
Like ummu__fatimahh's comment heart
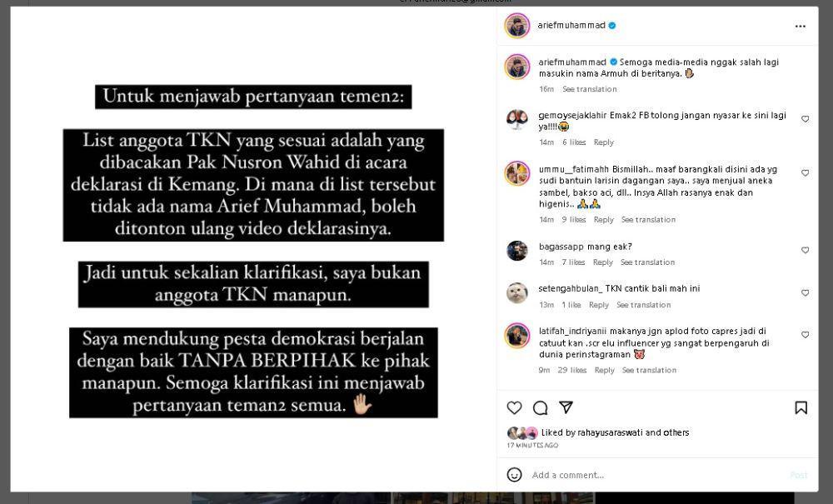click(x=806, y=173)
